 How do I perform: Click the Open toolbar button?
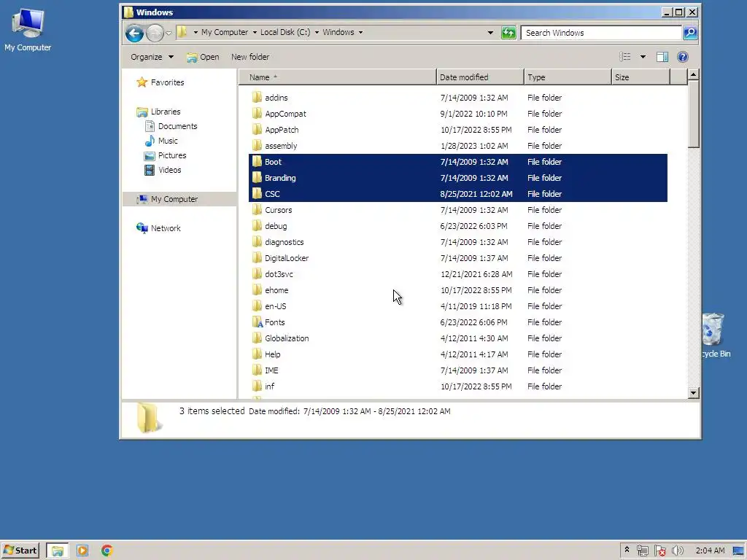[203, 57]
